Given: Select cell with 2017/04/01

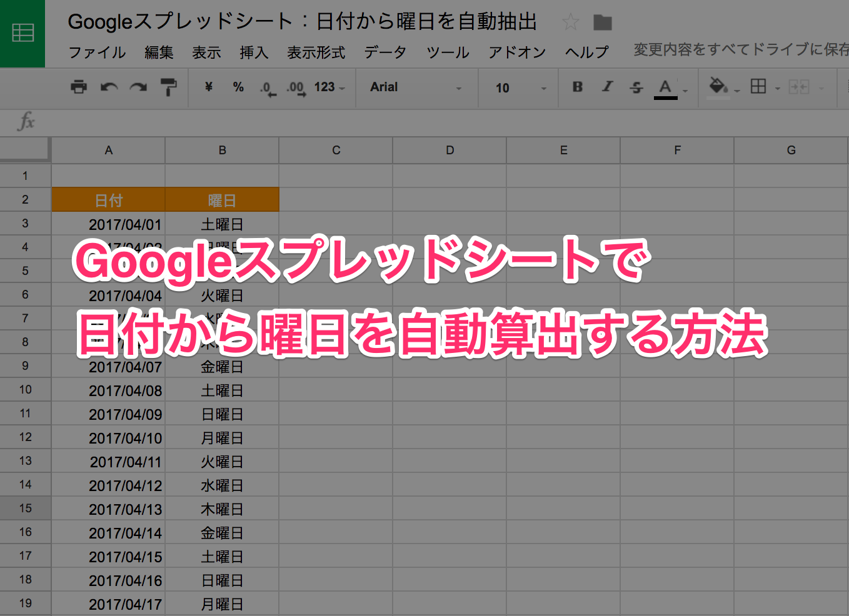Looking at the screenshot, I should (x=108, y=224).
